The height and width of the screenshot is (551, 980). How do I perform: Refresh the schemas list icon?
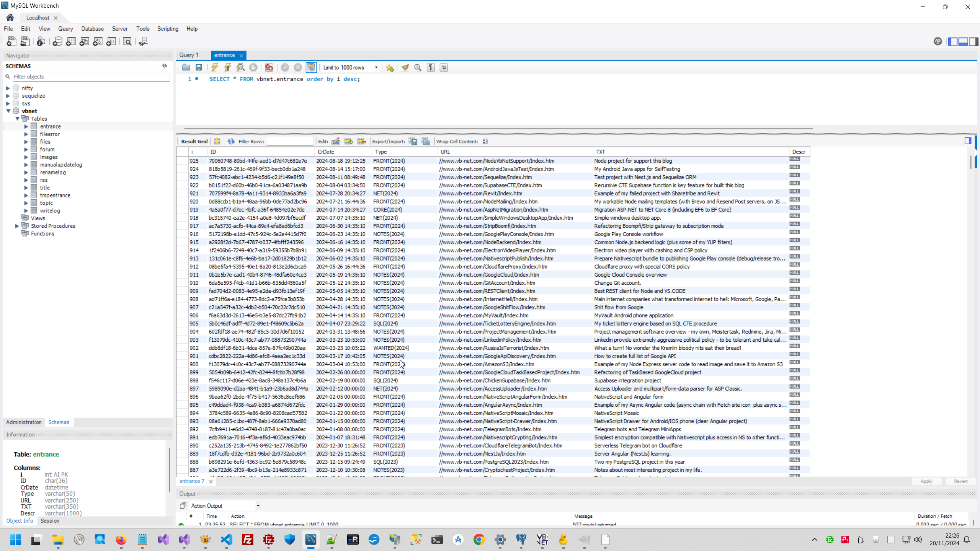[x=165, y=66]
